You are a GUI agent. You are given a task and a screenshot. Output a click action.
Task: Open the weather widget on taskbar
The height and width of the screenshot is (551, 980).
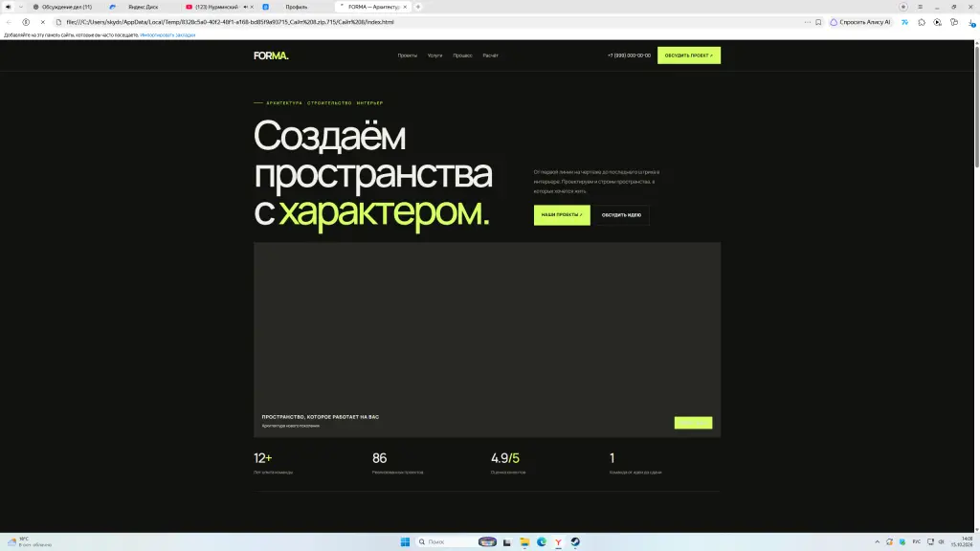click(29, 541)
